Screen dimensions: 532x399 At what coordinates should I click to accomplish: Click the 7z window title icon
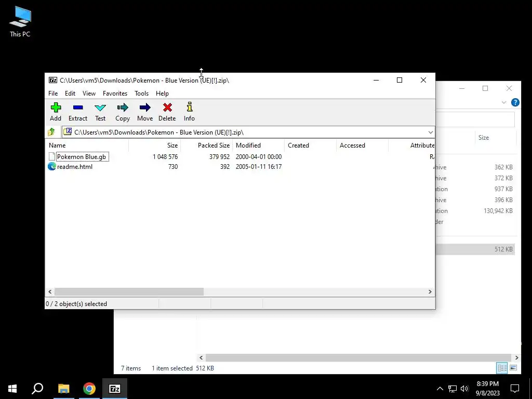(53, 80)
